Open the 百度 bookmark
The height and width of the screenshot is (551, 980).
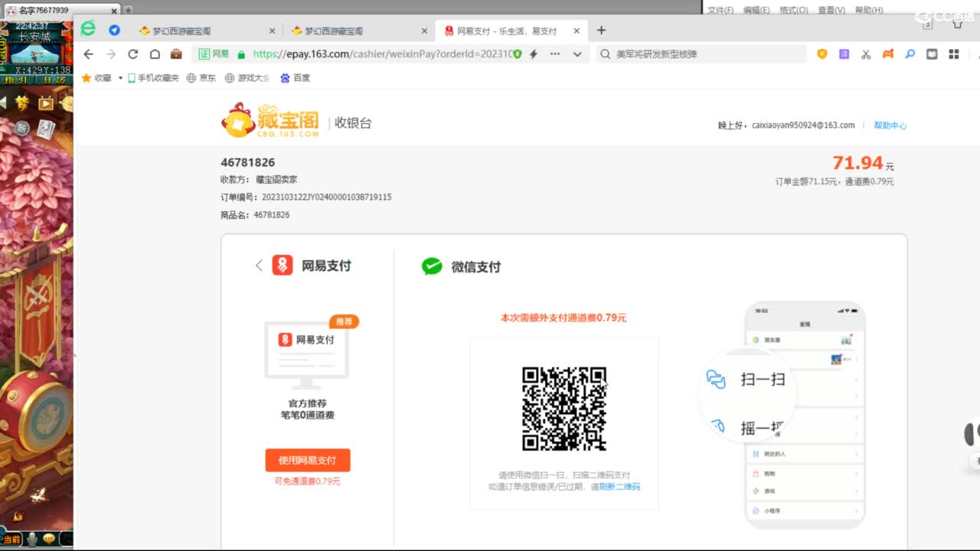(x=295, y=78)
